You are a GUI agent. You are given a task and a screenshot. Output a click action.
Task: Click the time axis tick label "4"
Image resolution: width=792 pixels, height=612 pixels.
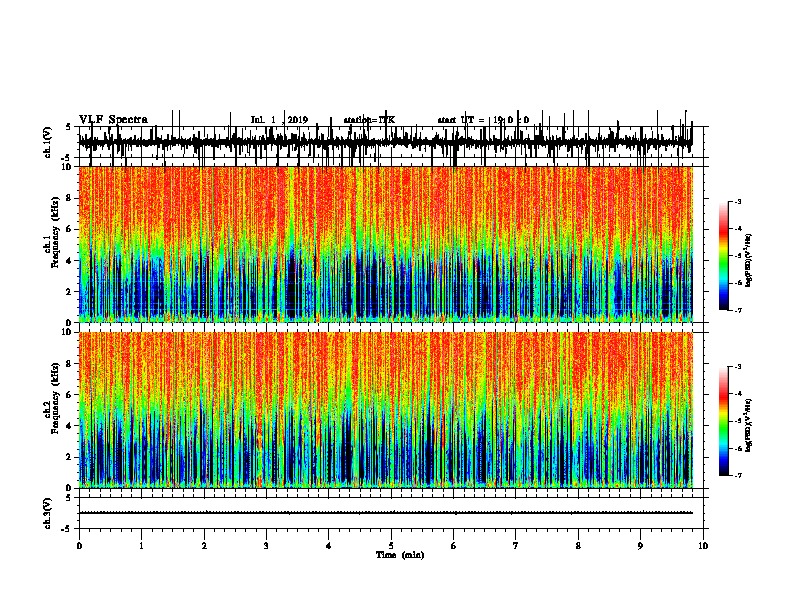329,546
